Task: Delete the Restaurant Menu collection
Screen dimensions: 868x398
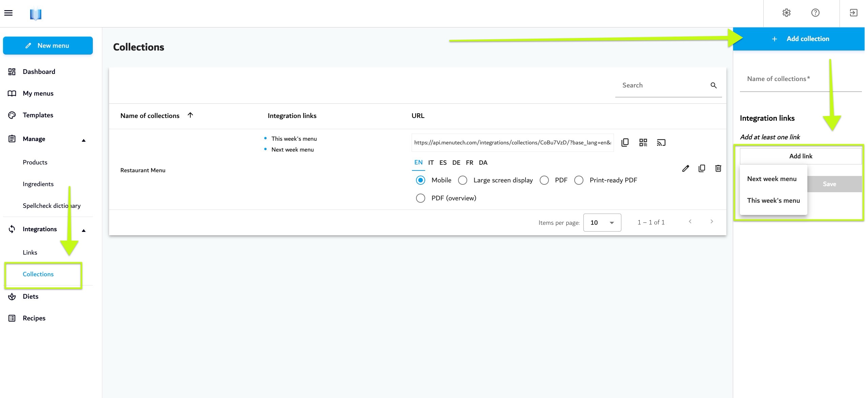Action: (x=718, y=168)
